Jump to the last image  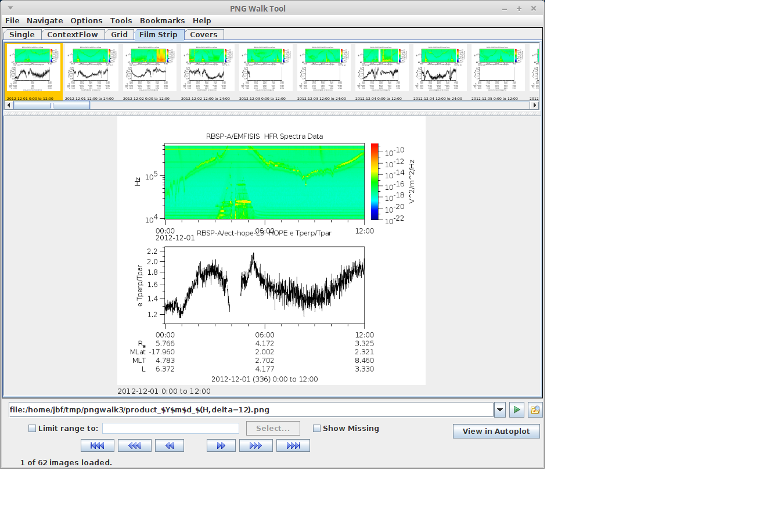tap(293, 445)
